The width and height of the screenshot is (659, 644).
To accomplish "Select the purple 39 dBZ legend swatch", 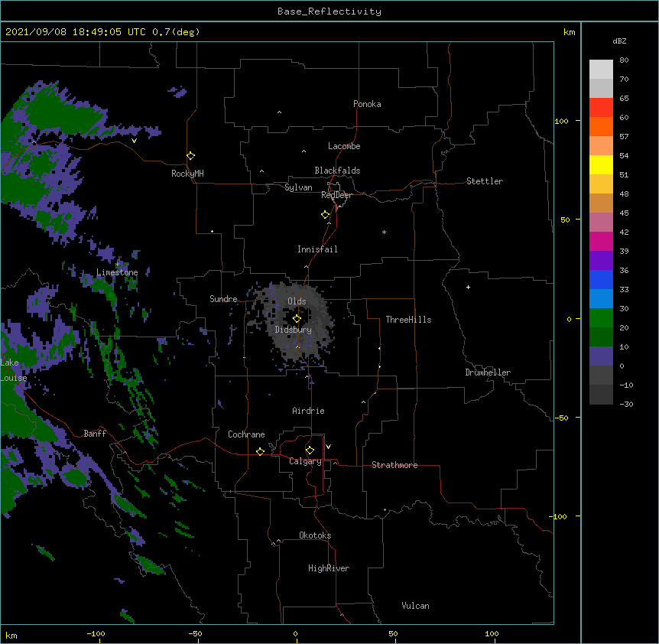I will click(x=601, y=260).
